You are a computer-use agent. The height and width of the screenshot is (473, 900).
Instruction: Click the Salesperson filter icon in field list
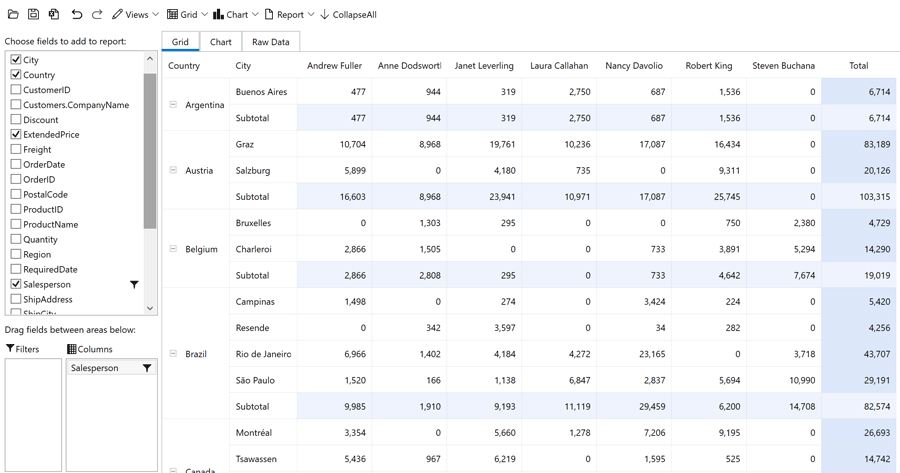pyautogui.click(x=134, y=285)
